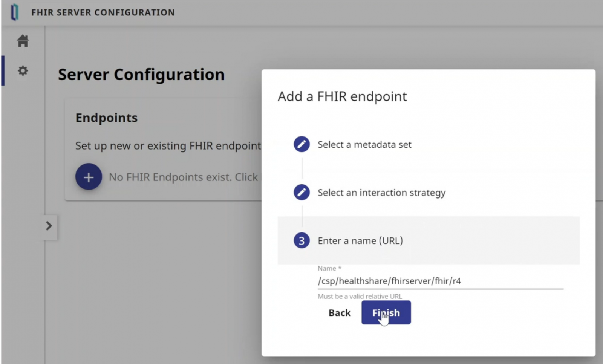Click the "Server Configuration" page heading
The height and width of the screenshot is (364, 603).
(x=141, y=75)
